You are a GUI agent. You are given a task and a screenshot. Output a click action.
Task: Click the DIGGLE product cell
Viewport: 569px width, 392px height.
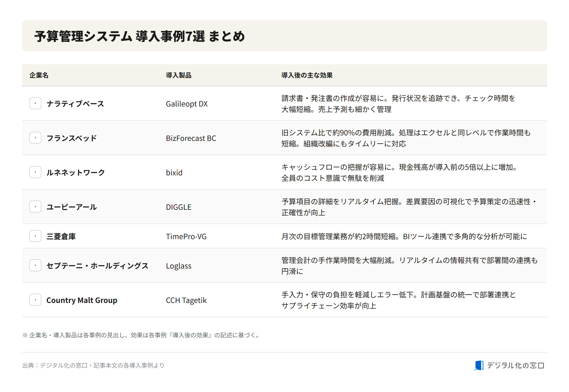(x=179, y=207)
